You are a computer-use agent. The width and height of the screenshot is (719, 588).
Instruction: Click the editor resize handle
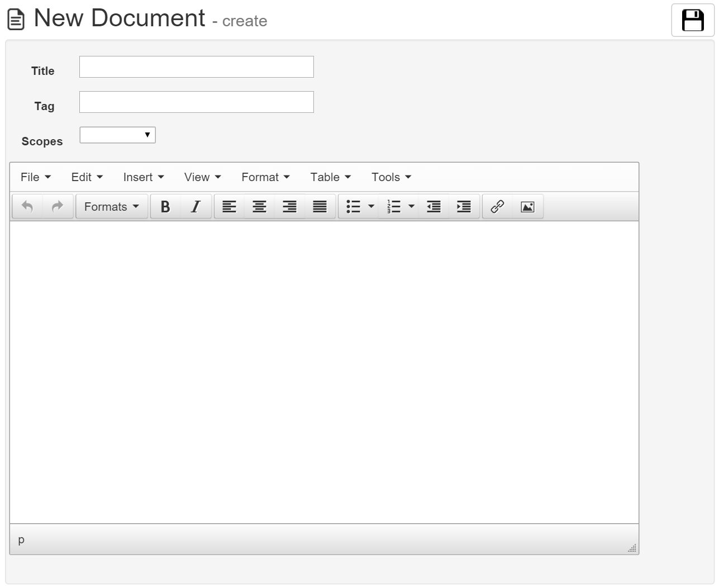[632, 548]
